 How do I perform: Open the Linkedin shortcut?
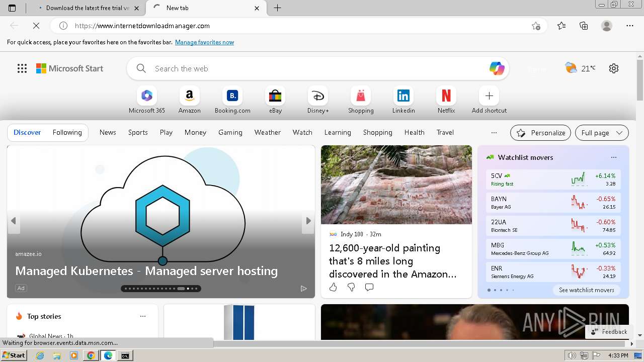[x=404, y=100]
